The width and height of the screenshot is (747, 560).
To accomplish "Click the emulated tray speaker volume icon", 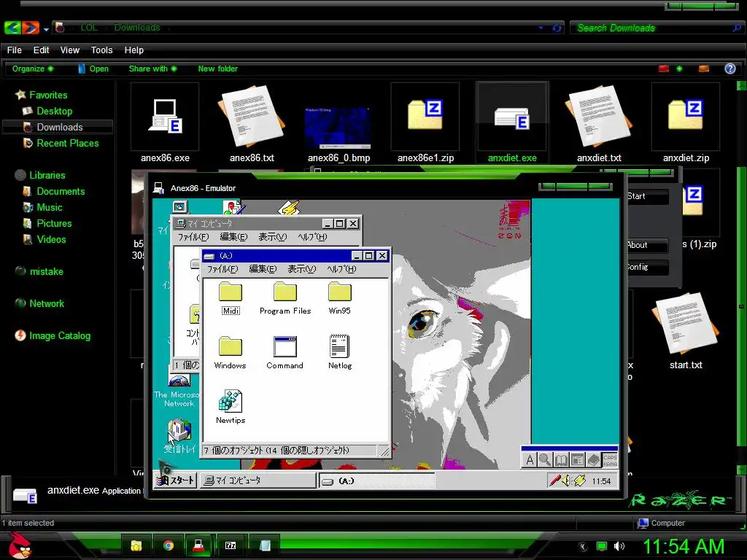I will (565, 481).
